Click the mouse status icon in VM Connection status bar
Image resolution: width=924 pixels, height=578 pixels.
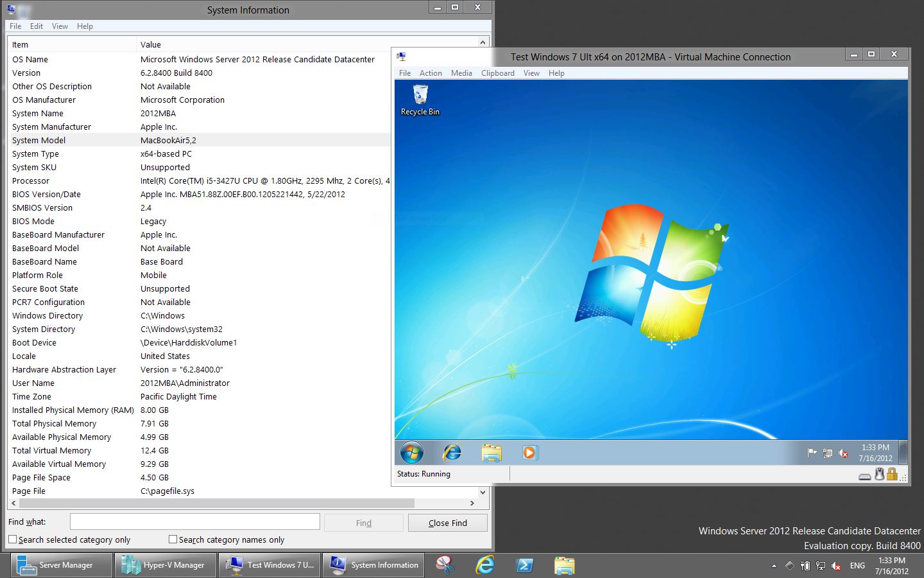[879, 474]
